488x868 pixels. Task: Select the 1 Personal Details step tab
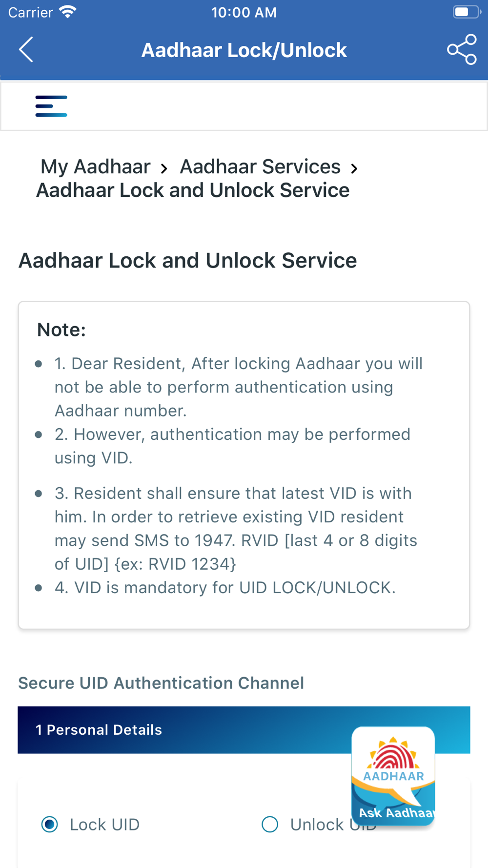(244, 730)
